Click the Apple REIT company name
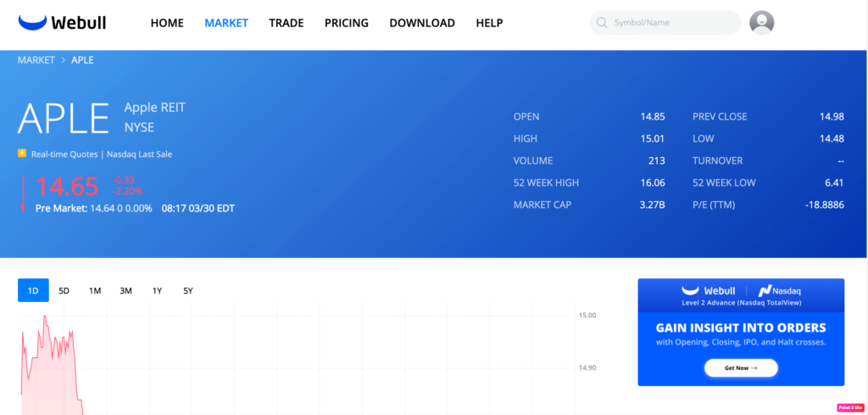Screen dimensions: 868x415 click(x=155, y=108)
